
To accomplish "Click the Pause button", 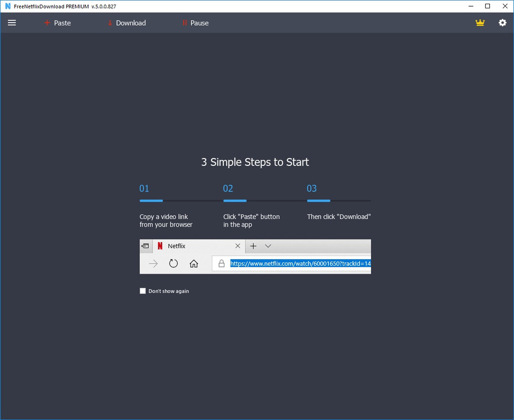I will pyautogui.click(x=196, y=23).
